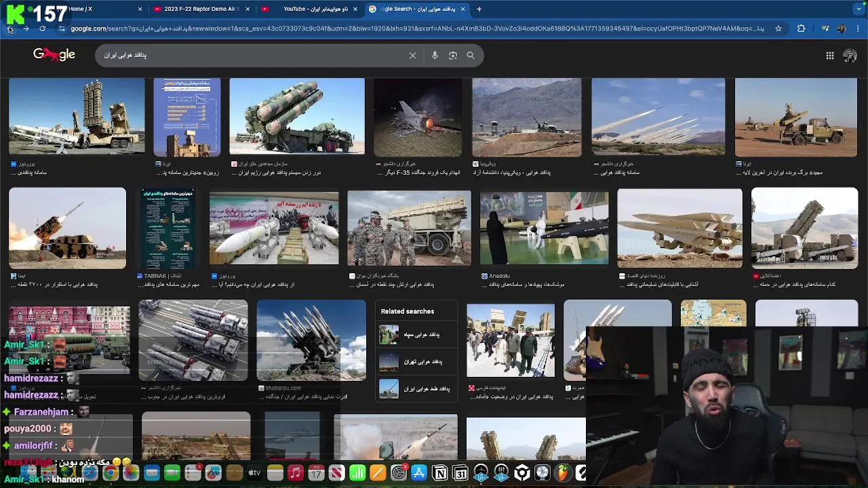The image size is (868, 488).
Task: Click the magnifier search button
Action: click(x=471, y=56)
